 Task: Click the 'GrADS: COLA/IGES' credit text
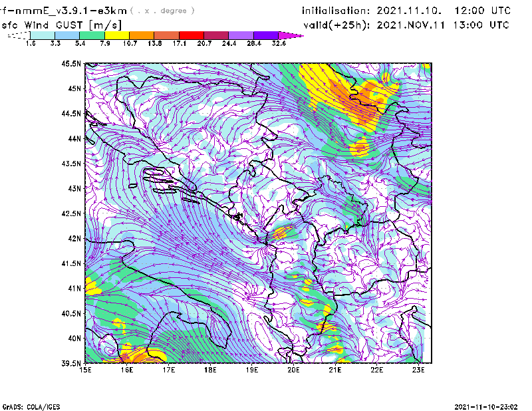[x=31, y=407]
